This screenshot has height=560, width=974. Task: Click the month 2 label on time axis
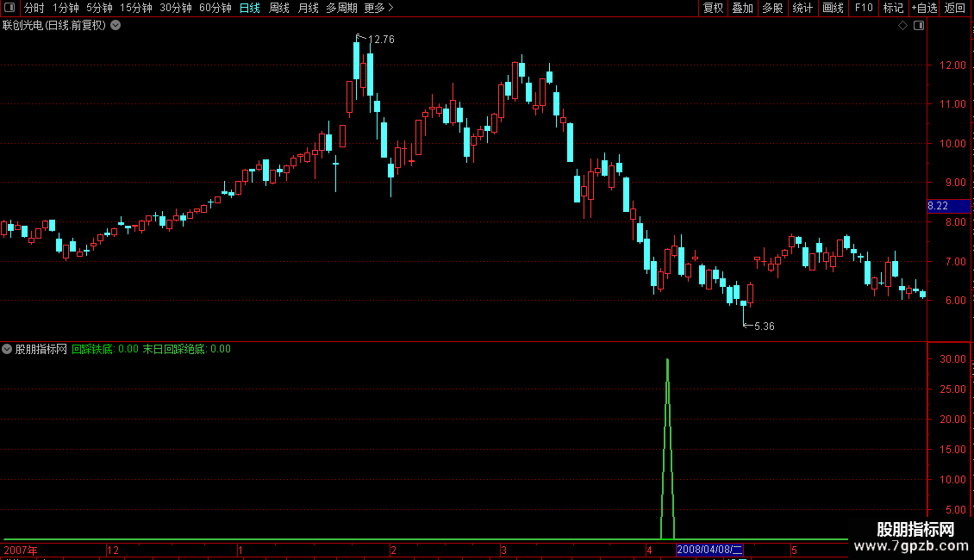coord(393,550)
